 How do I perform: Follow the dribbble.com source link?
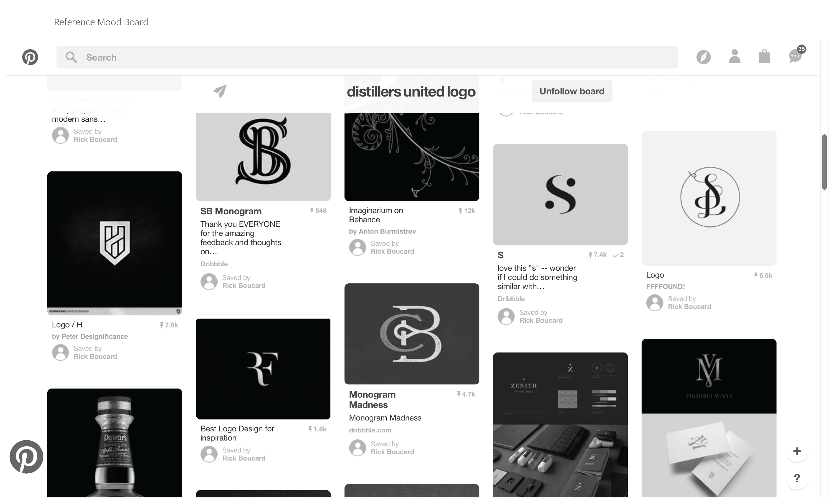(370, 430)
